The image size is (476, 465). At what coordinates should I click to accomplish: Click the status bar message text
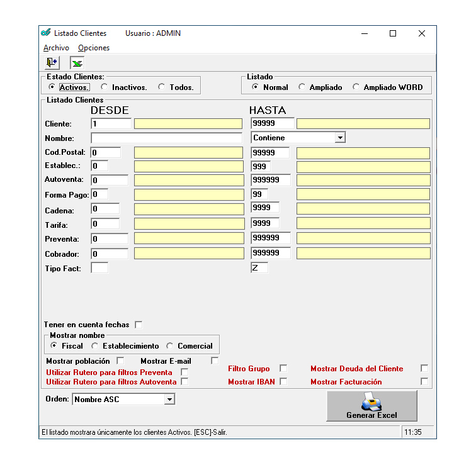pyautogui.click(x=134, y=432)
